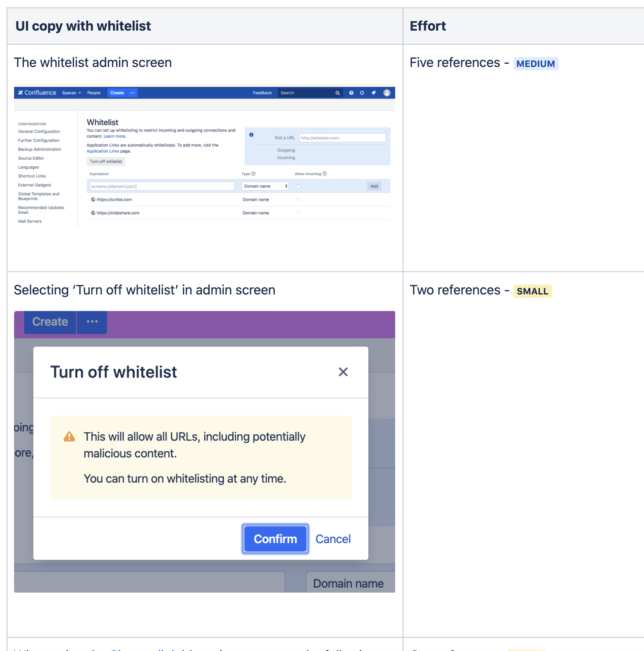Screen dimensions: 644x651
Task: Click Feedback in the Confluence header
Action: pyautogui.click(x=262, y=93)
